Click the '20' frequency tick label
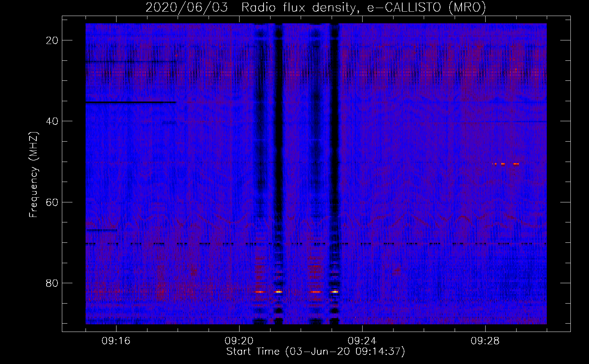589x364 pixels. [x=52, y=40]
